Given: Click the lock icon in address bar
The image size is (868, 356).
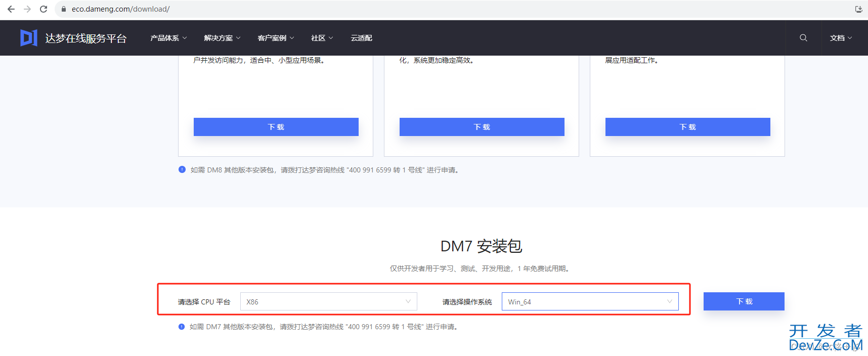Looking at the screenshot, I should pos(64,9).
